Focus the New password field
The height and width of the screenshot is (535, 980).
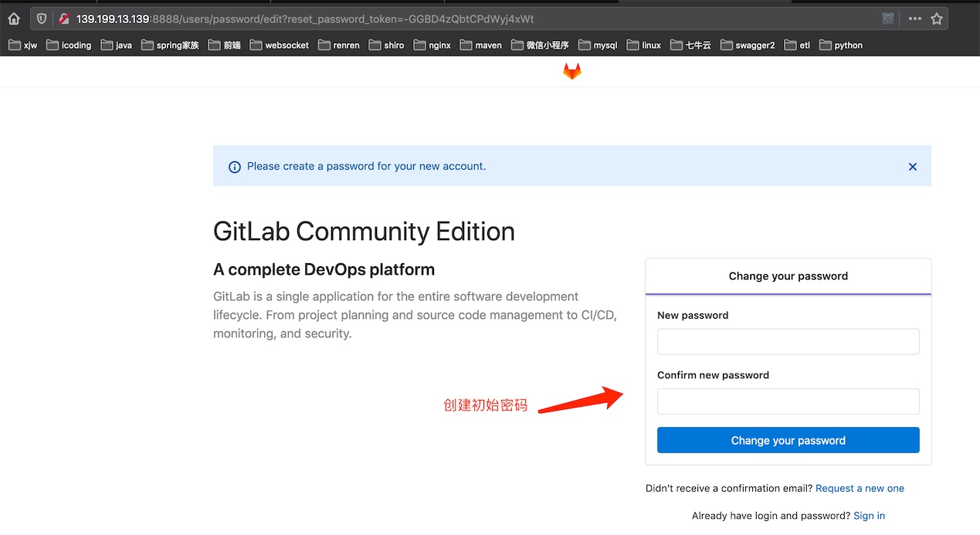788,341
